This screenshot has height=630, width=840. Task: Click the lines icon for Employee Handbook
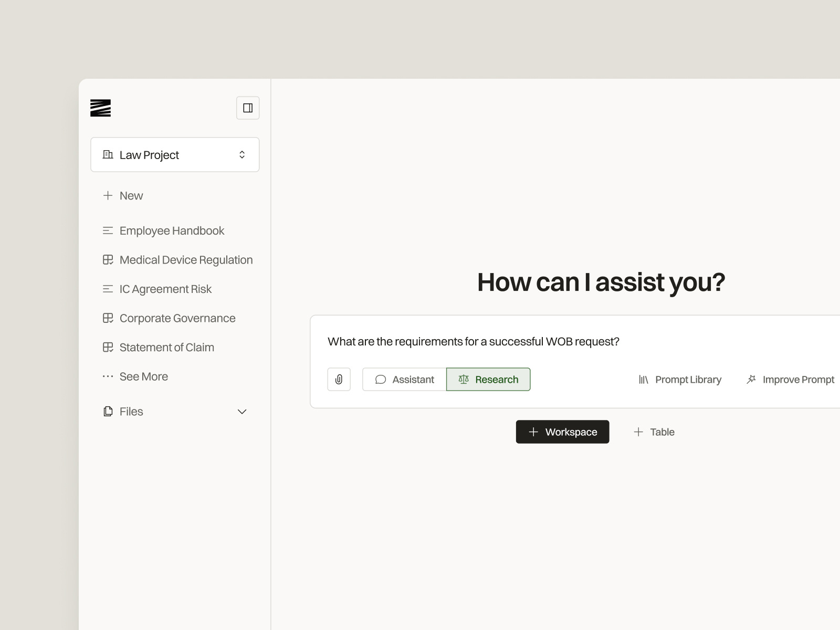(108, 230)
